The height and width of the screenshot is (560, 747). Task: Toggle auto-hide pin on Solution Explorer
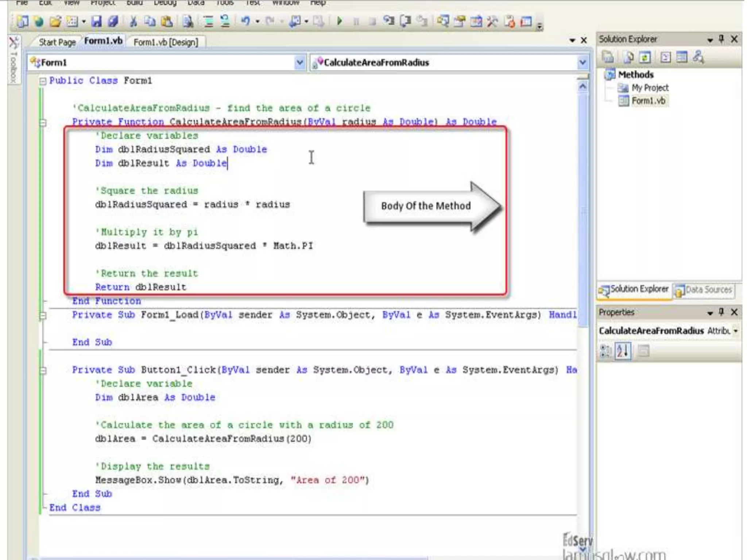pos(721,39)
